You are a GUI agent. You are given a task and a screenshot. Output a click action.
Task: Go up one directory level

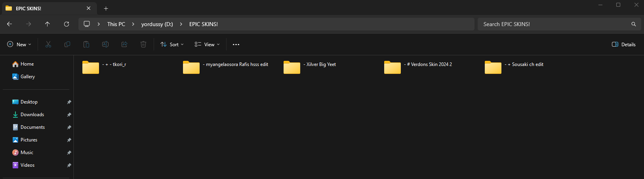[x=48, y=24]
